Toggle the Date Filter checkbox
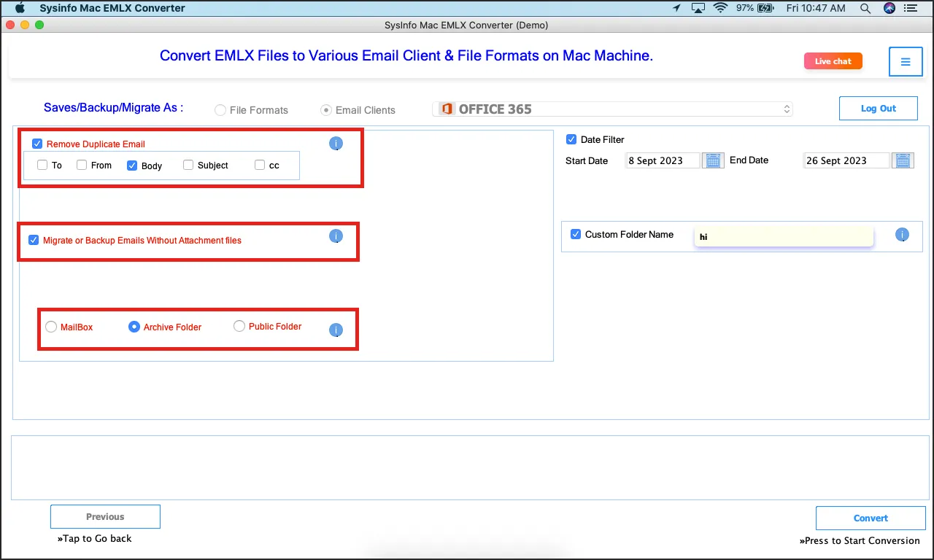 pyautogui.click(x=571, y=139)
